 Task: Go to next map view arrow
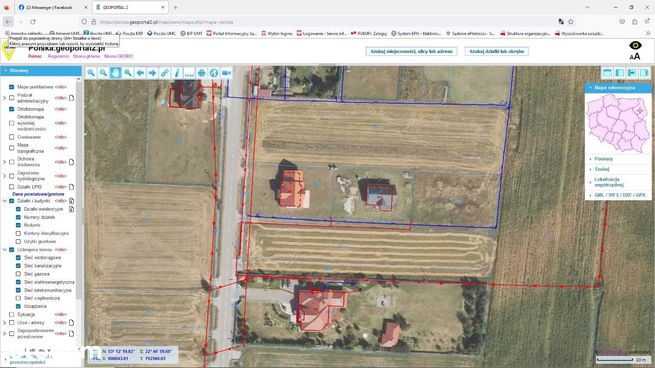click(152, 73)
